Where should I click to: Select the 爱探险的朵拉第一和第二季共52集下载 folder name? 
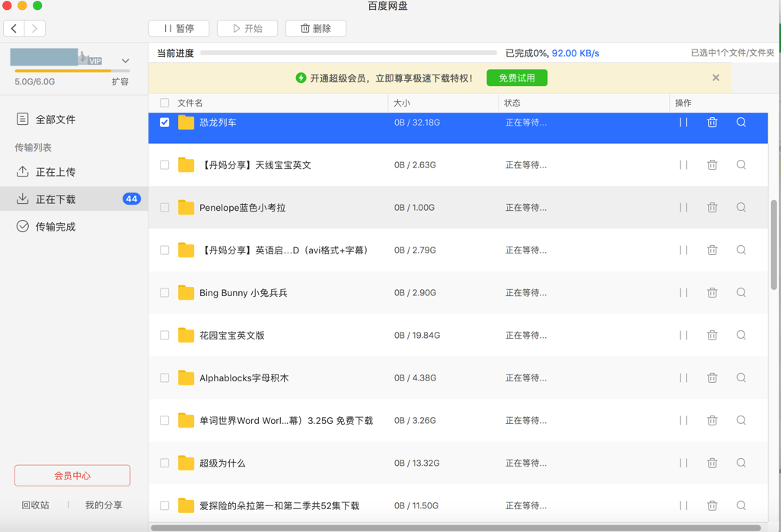[279, 505]
